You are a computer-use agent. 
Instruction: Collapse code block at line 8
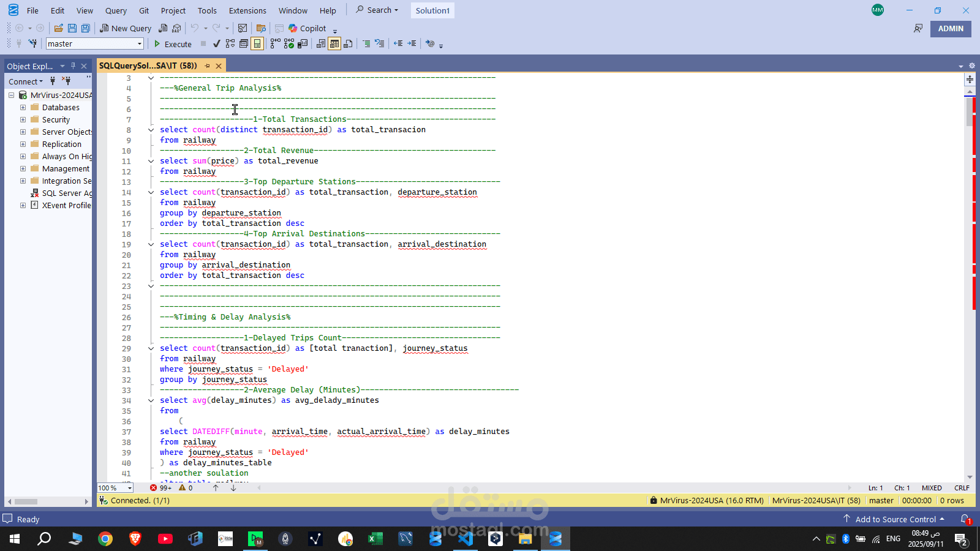click(151, 130)
